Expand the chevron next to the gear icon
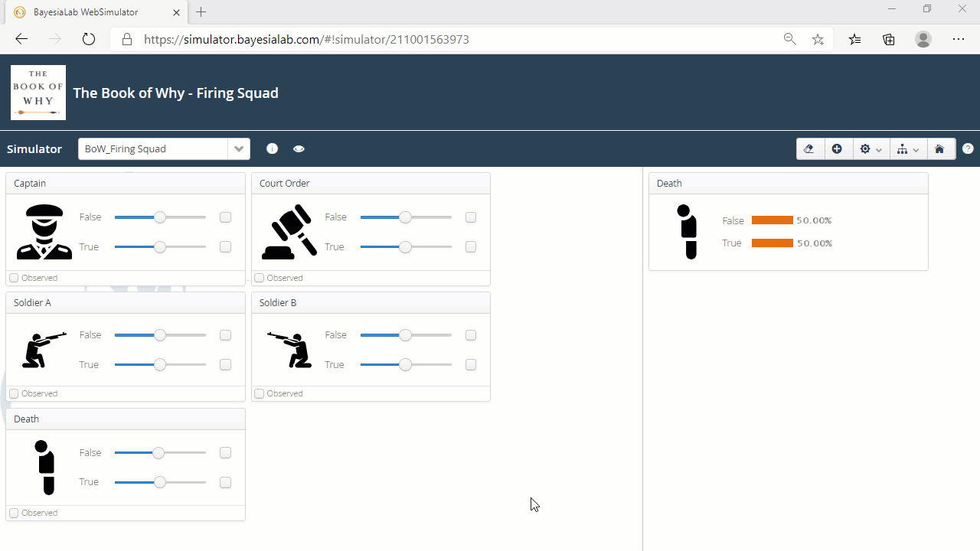This screenshot has width=980, height=551. (x=878, y=149)
